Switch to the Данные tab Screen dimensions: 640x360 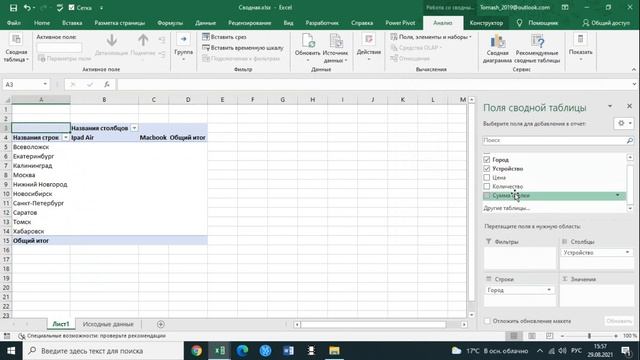point(205,23)
